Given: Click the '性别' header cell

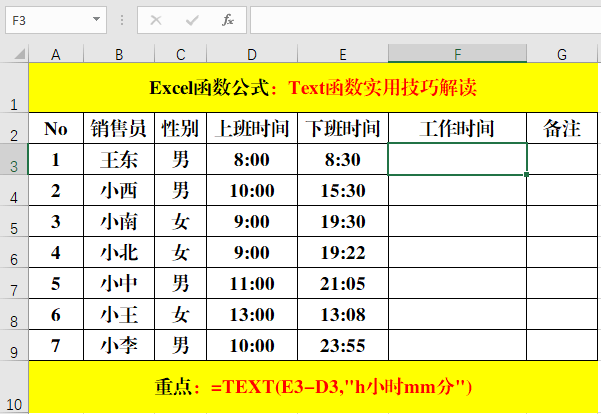Looking at the screenshot, I should pyautogui.click(x=181, y=128).
